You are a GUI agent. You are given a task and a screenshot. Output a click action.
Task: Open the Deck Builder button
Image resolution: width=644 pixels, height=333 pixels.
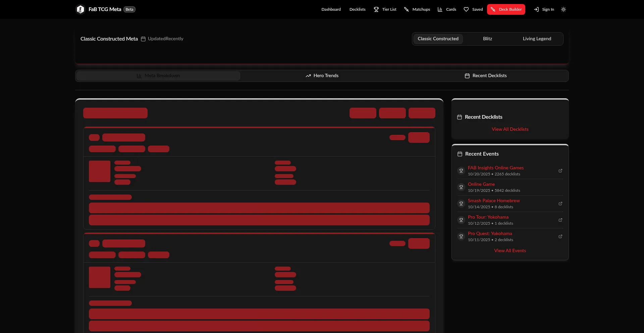(x=506, y=9)
